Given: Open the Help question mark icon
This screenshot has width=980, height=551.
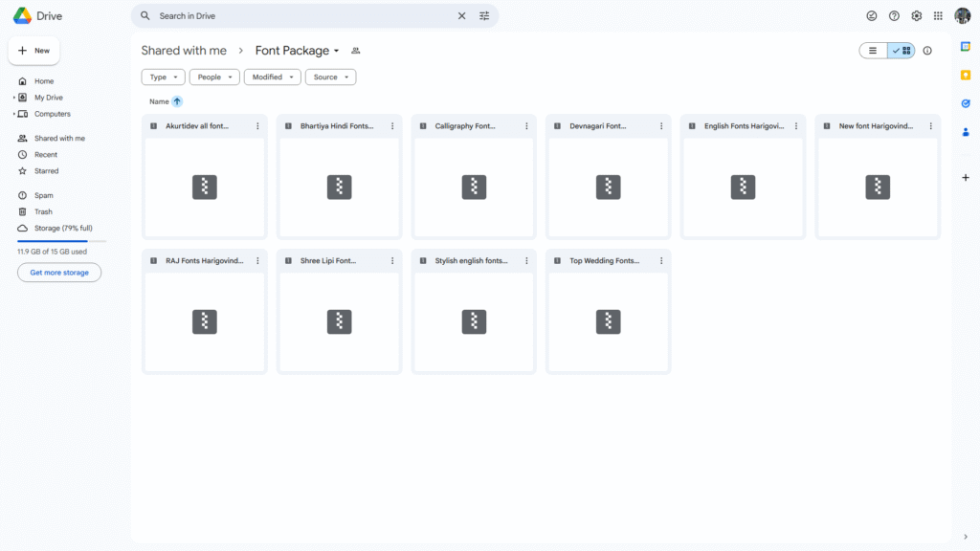Looking at the screenshot, I should tap(894, 15).
